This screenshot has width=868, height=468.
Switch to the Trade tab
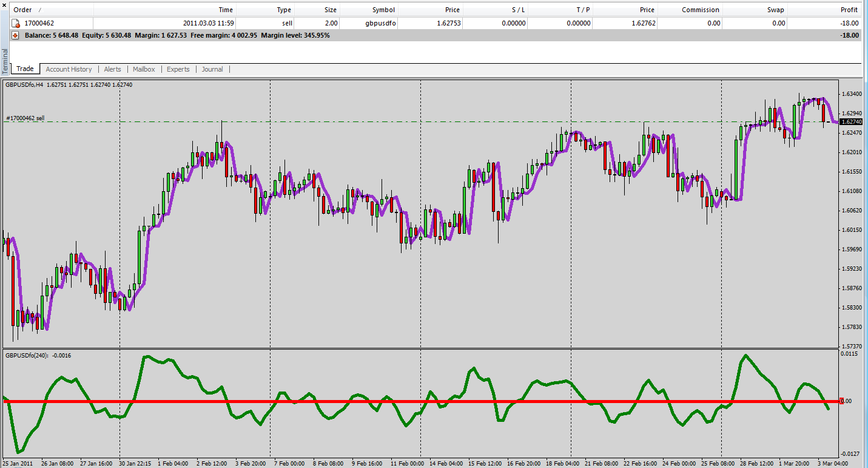coord(25,69)
